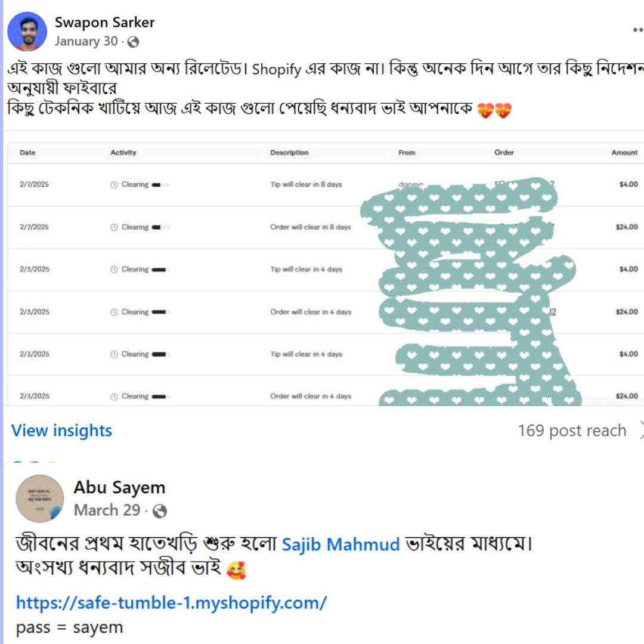644x644 pixels.
Task: Open the three-dots post options menu
Action: click(x=638, y=30)
